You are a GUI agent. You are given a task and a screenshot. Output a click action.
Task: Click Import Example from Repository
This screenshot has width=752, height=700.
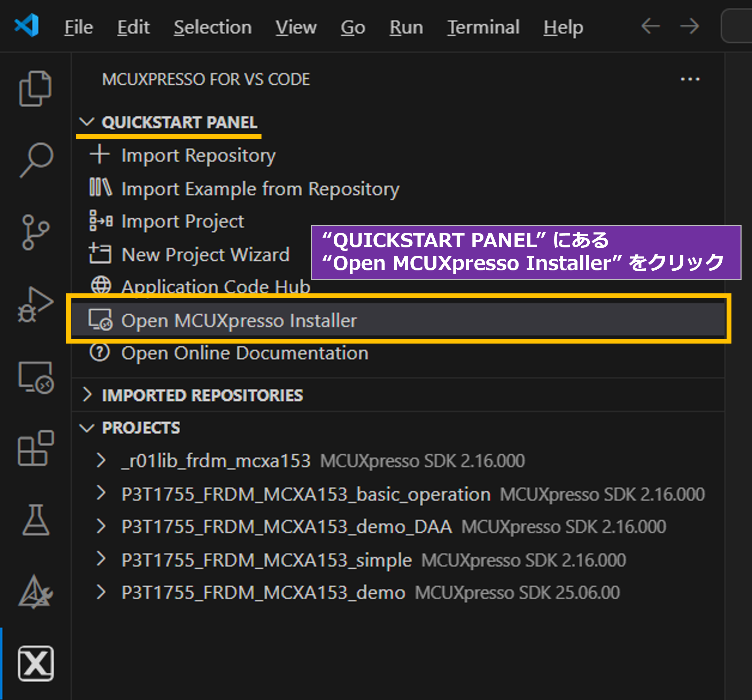pos(260,189)
